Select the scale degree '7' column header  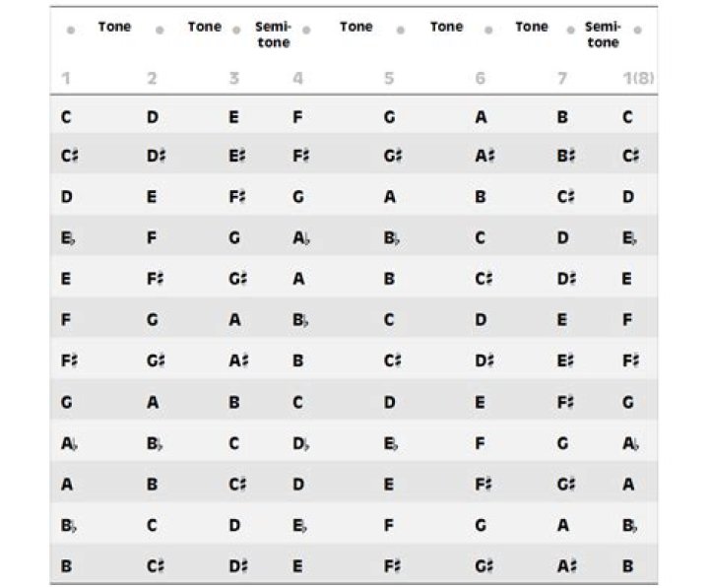tap(562, 78)
